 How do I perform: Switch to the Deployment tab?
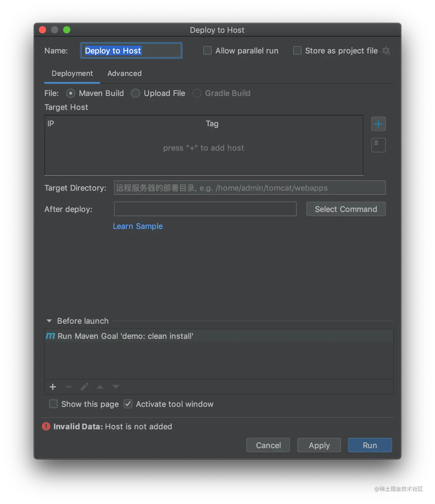[x=72, y=73]
